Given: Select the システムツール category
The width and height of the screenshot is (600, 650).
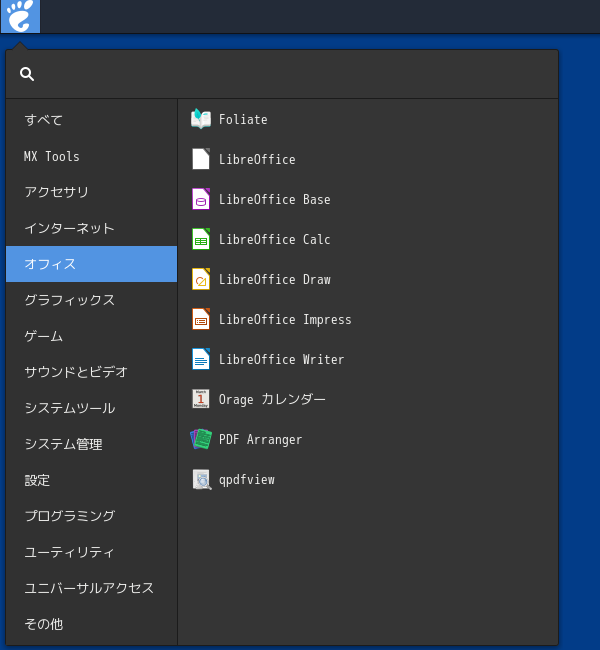Looking at the screenshot, I should click(x=92, y=408).
